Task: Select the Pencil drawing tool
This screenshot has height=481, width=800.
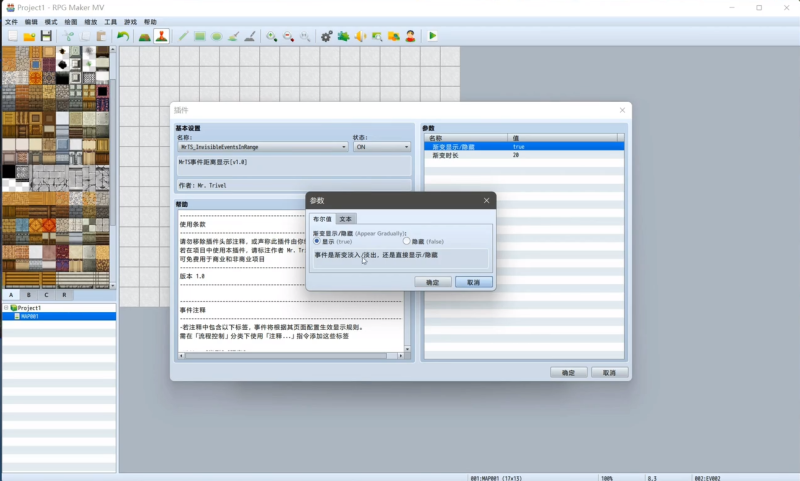Action: tap(183, 36)
